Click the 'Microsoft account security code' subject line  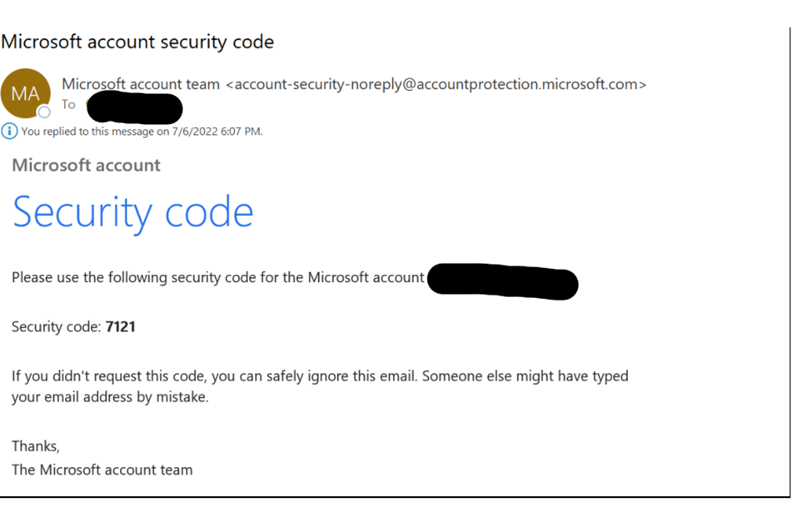click(137, 42)
